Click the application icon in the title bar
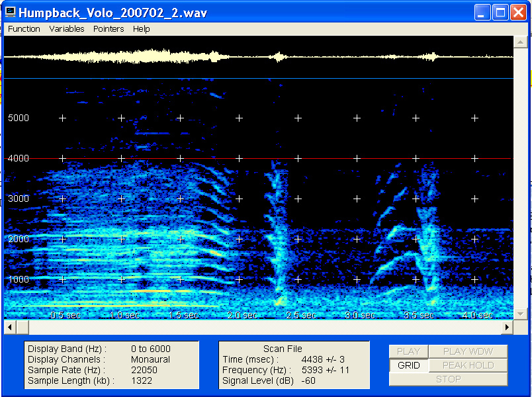 (x=10, y=13)
